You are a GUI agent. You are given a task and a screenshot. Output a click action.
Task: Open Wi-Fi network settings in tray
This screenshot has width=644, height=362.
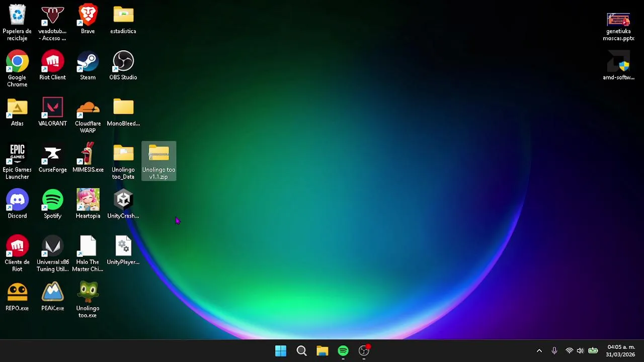[570, 351]
